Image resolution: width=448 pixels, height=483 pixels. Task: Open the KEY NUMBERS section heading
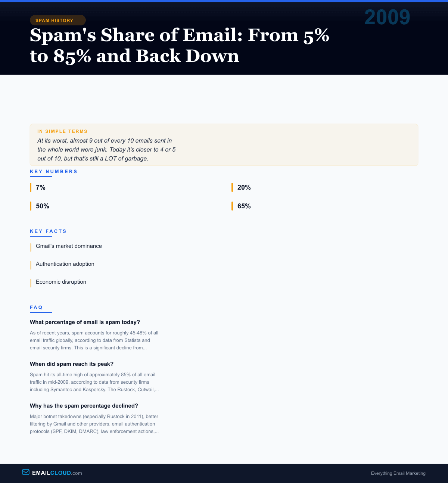[54, 172]
